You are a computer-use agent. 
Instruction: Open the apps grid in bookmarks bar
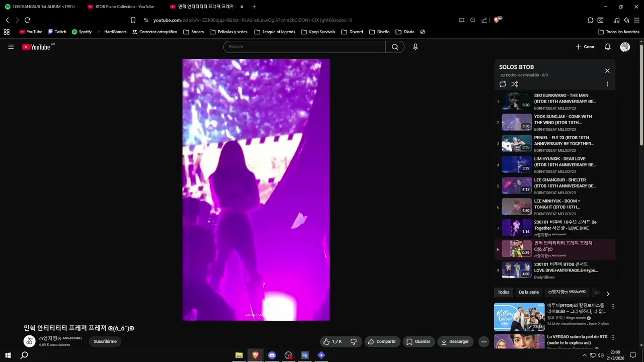(x=7, y=32)
